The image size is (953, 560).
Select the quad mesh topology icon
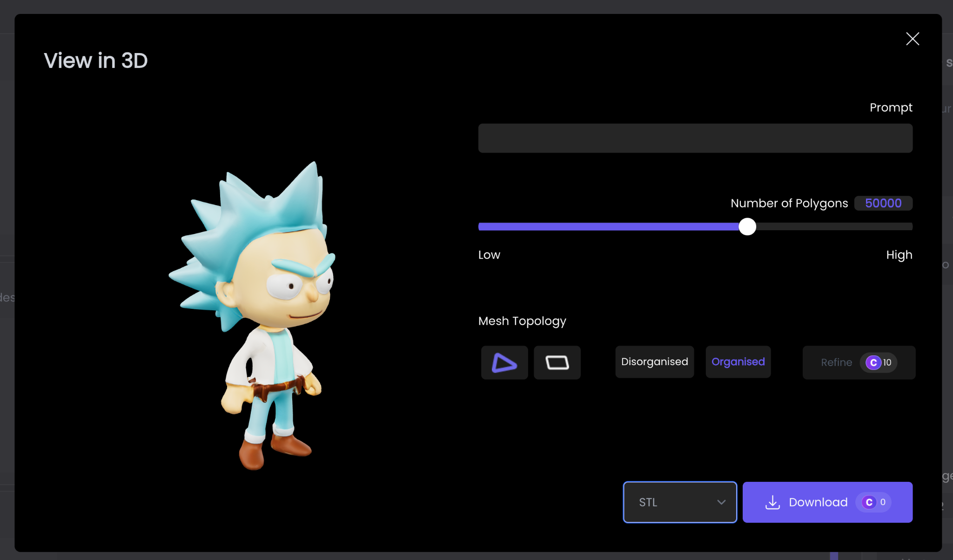pos(557,362)
